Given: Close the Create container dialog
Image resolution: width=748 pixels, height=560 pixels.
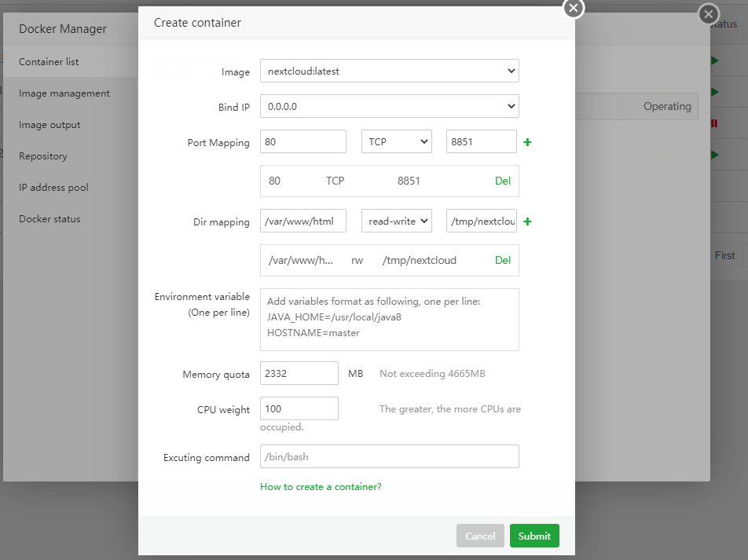Looking at the screenshot, I should click(574, 8).
